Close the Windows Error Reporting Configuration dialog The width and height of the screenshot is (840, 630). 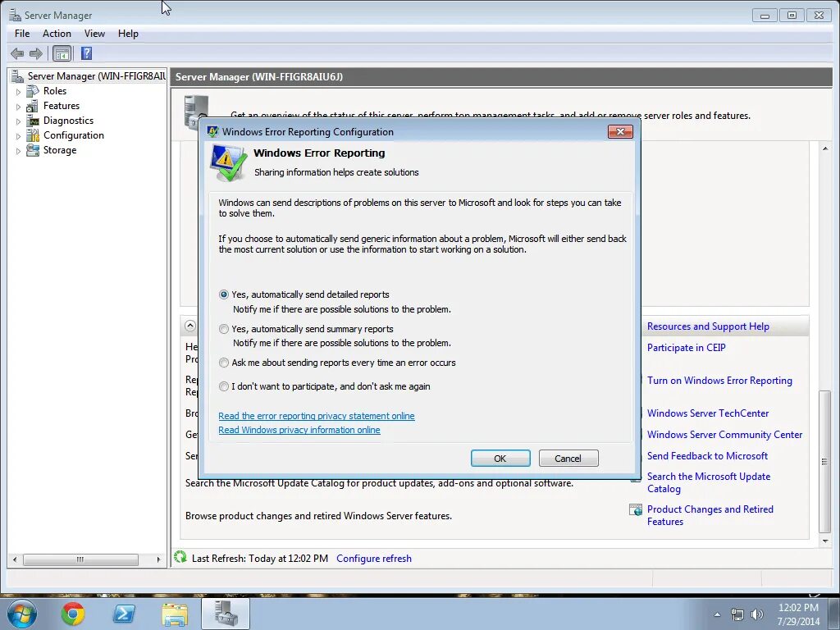point(620,131)
